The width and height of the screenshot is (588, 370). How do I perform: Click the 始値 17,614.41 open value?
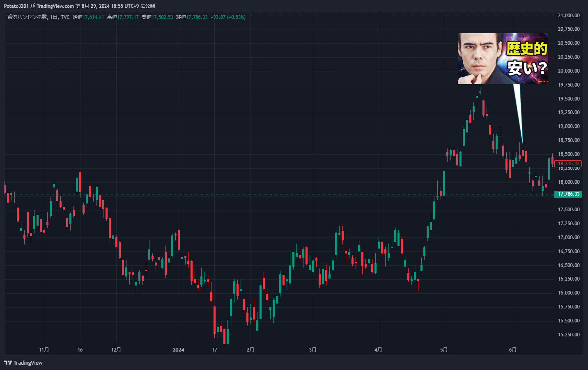tap(88, 17)
